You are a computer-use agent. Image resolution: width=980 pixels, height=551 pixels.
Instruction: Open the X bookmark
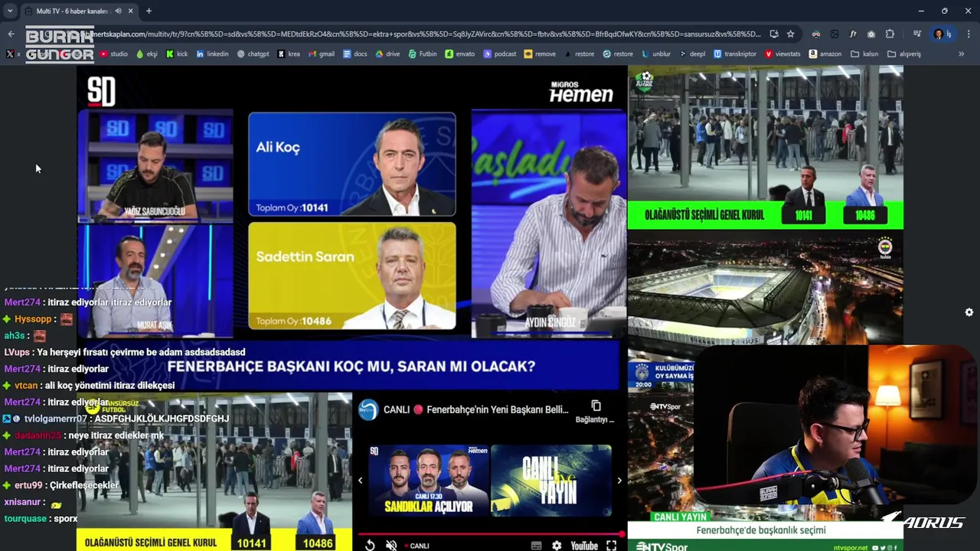click(x=13, y=54)
